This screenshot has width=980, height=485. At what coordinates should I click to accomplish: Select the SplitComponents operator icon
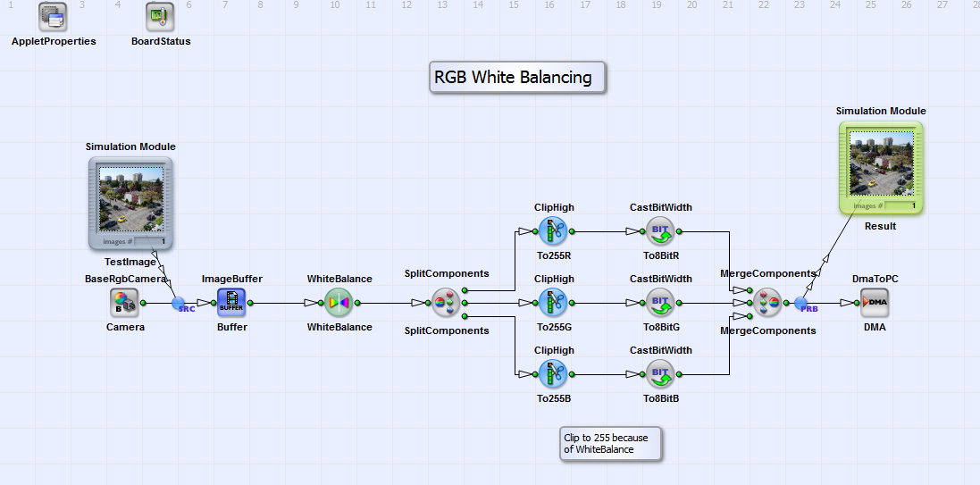pos(447,303)
